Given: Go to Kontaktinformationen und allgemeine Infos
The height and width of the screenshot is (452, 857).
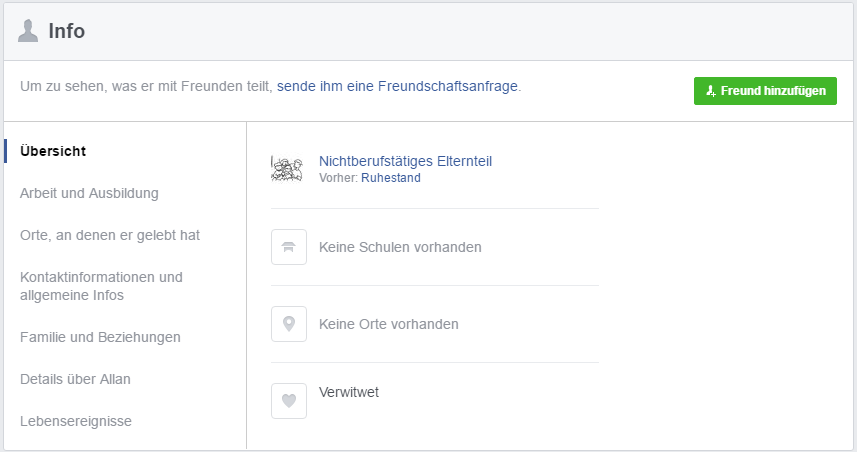Looking at the screenshot, I should [101, 286].
